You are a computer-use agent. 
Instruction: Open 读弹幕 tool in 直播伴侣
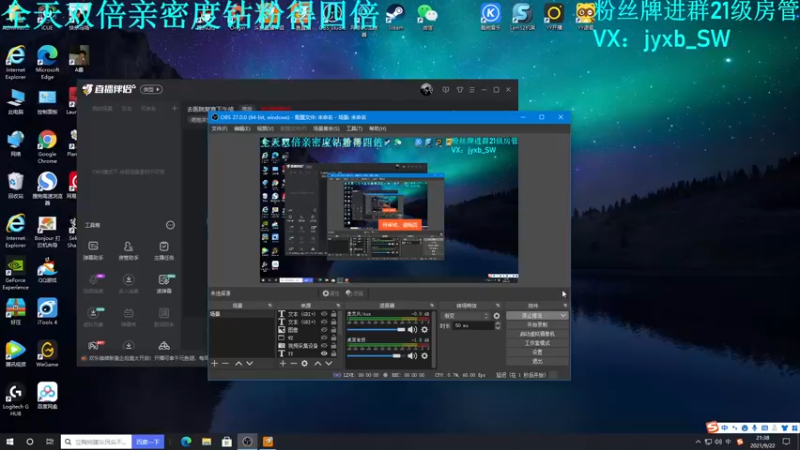tap(164, 284)
